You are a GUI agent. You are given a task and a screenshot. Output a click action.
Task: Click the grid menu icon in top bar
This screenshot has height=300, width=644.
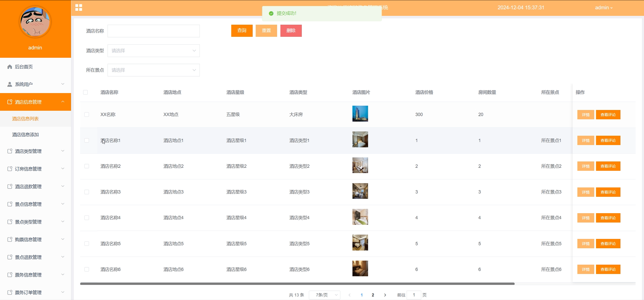tap(79, 8)
